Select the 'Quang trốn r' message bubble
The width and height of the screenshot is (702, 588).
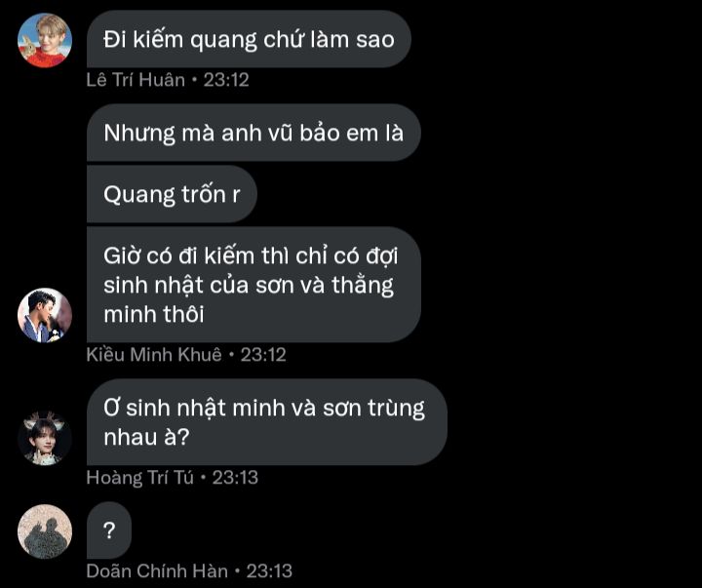172,194
